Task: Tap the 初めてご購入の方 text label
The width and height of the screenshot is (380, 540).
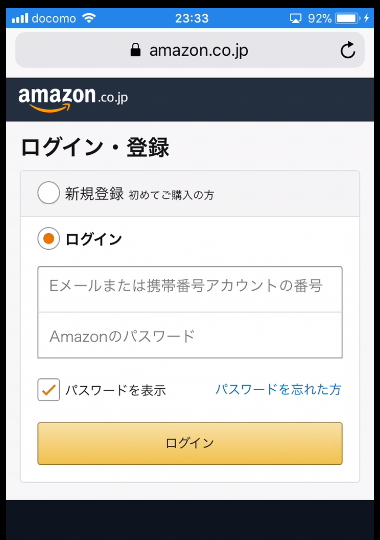Action: [171, 195]
